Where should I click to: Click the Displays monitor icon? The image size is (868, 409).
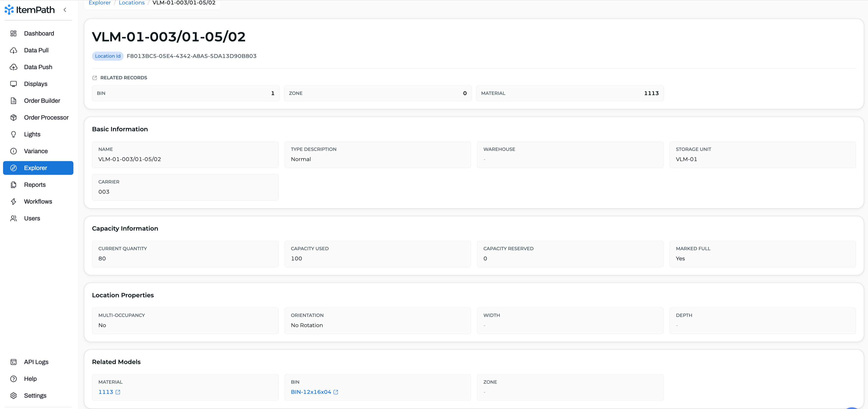click(x=14, y=84)
